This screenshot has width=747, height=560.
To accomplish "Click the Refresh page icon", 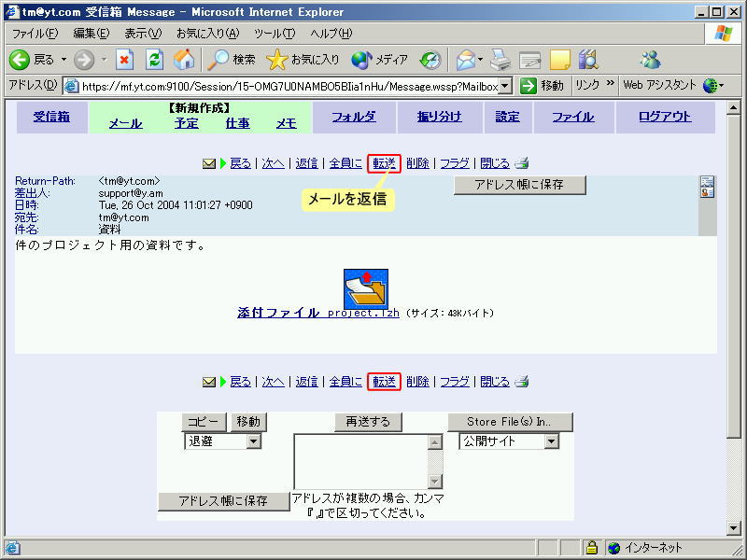I will coord(155,60).
